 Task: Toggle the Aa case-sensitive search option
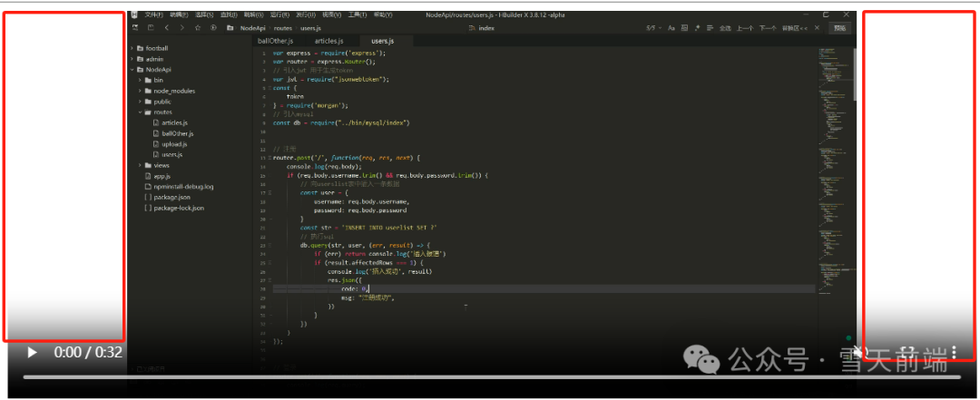click(x=671, y=28)
